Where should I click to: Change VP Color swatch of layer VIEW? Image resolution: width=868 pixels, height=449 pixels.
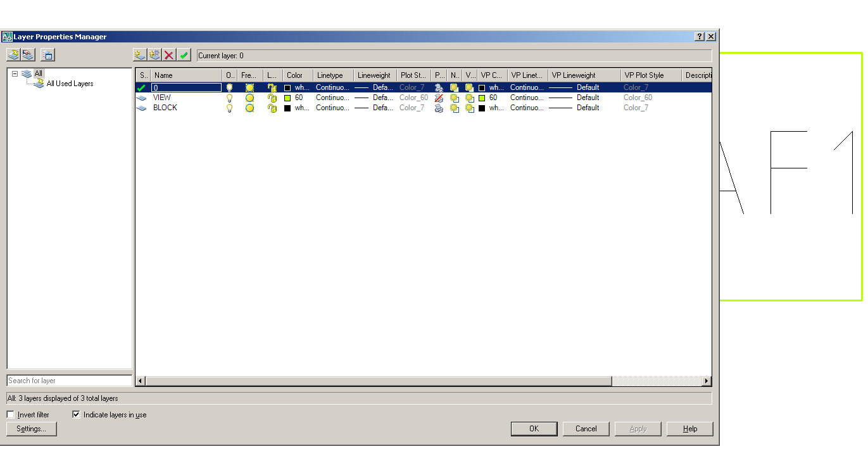[482, 98]
